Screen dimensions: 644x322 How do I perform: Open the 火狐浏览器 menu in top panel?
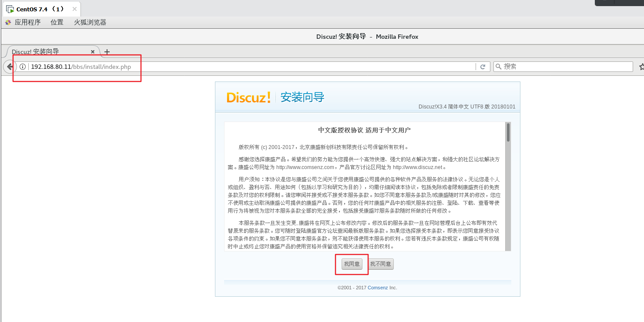tap(90, 22)
